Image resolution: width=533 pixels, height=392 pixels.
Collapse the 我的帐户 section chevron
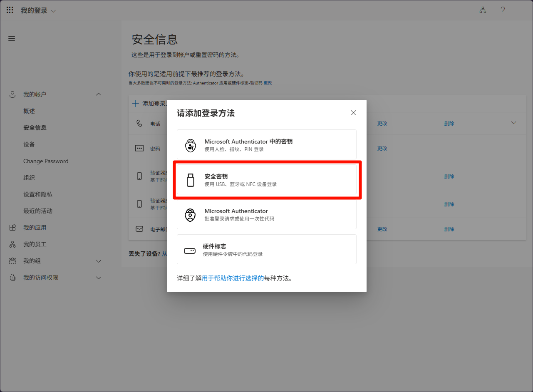pos(99,94)
